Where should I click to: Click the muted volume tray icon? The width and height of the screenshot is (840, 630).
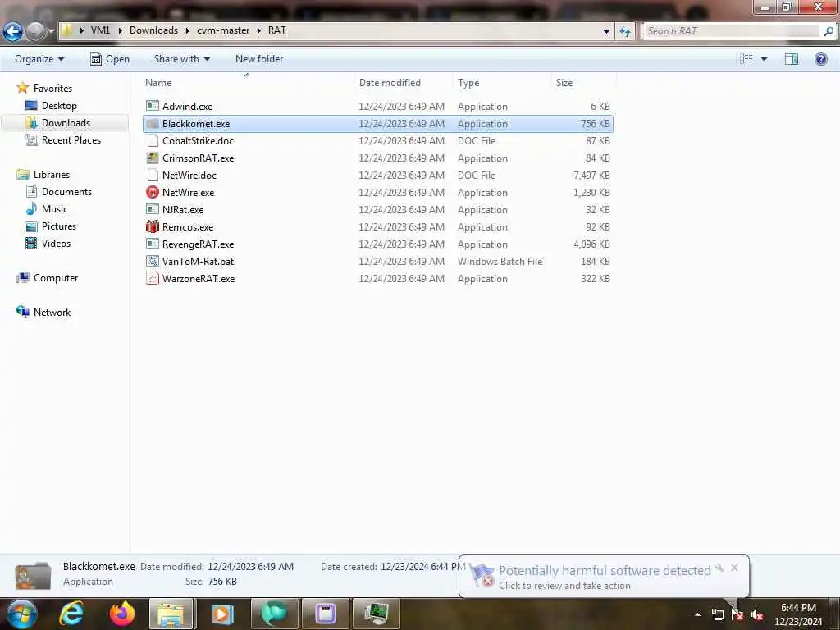757,614
